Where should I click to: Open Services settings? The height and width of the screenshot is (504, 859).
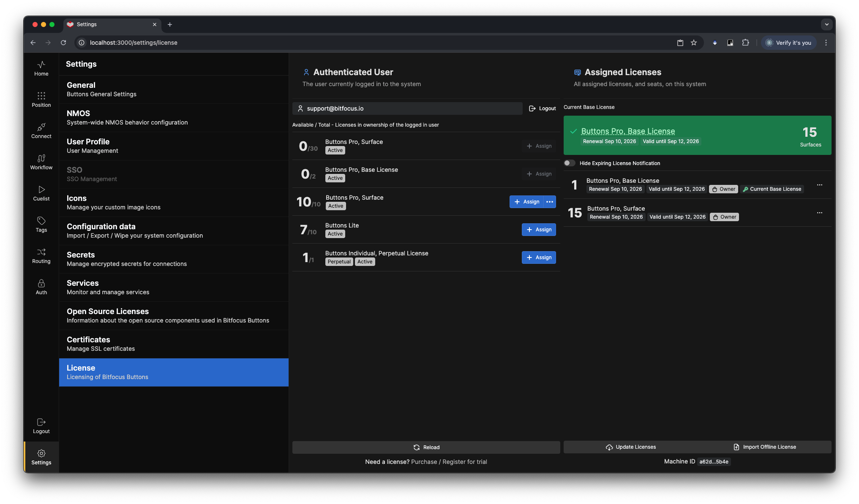[x=174, y=287]
